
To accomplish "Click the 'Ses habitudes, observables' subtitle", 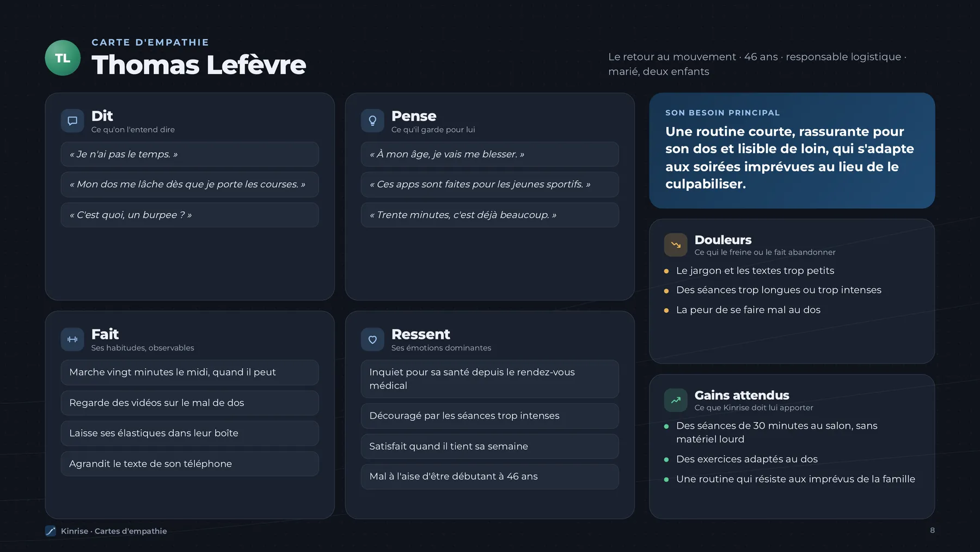I will click(143, 348).
